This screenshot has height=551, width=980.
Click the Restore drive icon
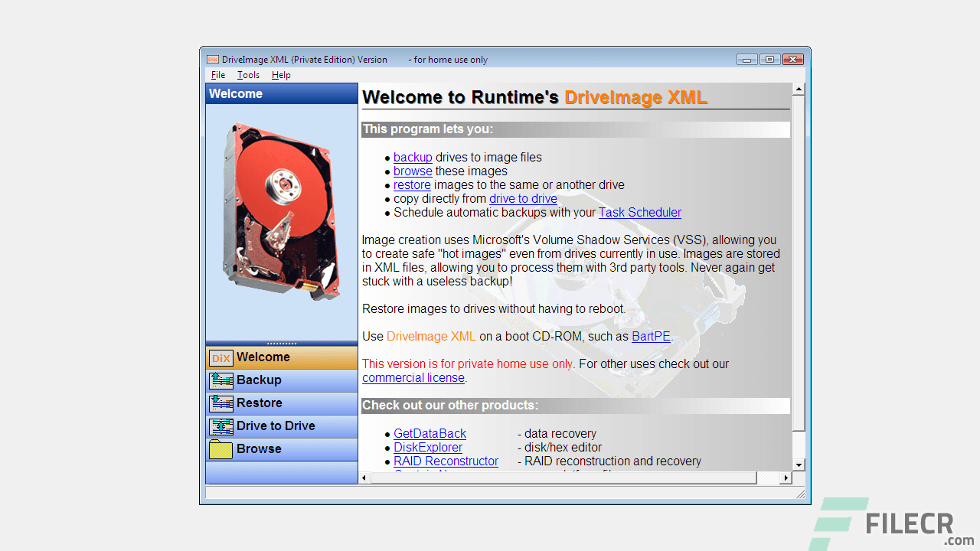click(x=220, y=403)
